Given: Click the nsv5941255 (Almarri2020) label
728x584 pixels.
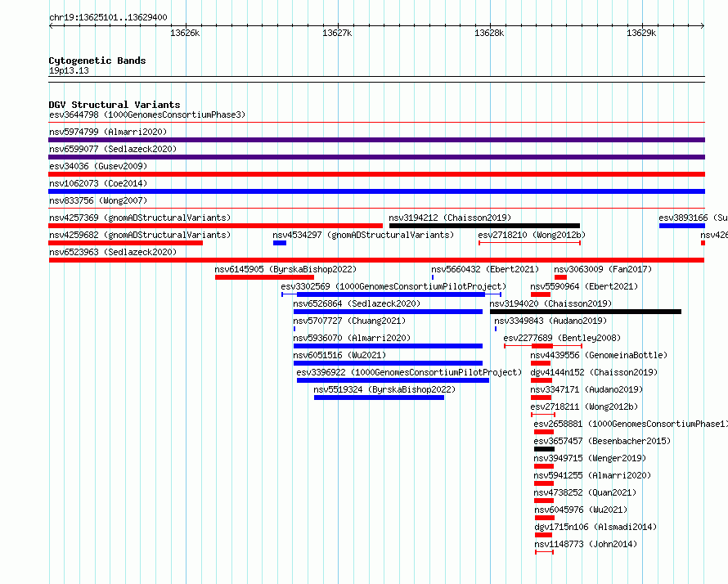Looking at the screenshot, I should [x=592, y=475].
